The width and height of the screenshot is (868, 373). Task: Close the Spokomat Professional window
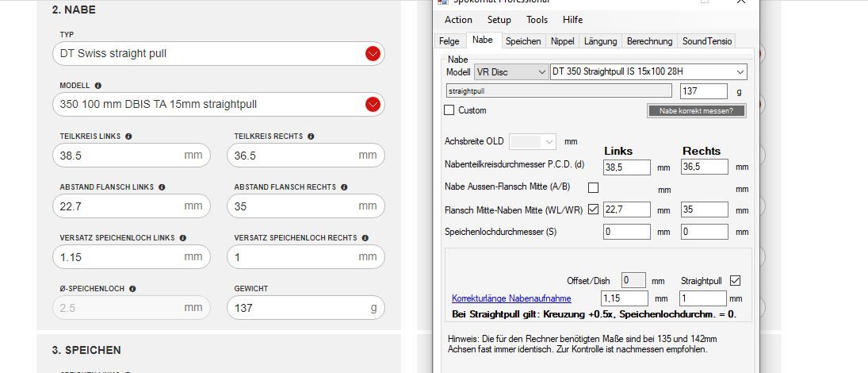(740, 2)
